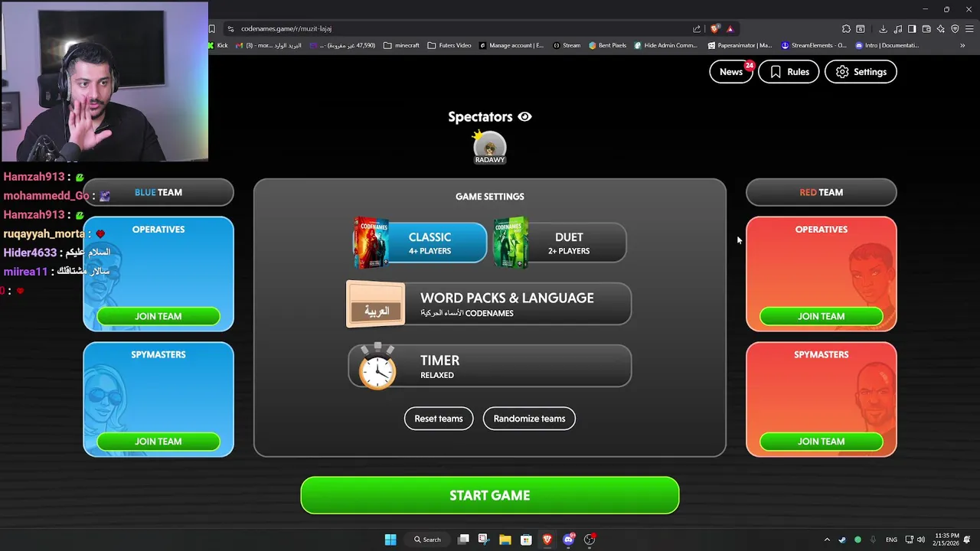Open Word Packs & Language settings
The image size is (980, 551).
[488, 304]
